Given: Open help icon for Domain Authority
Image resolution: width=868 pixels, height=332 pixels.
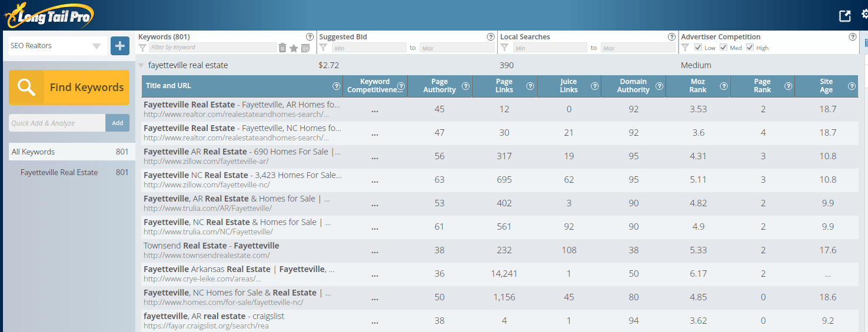Looking at the screenshot, I should (660, 86).
